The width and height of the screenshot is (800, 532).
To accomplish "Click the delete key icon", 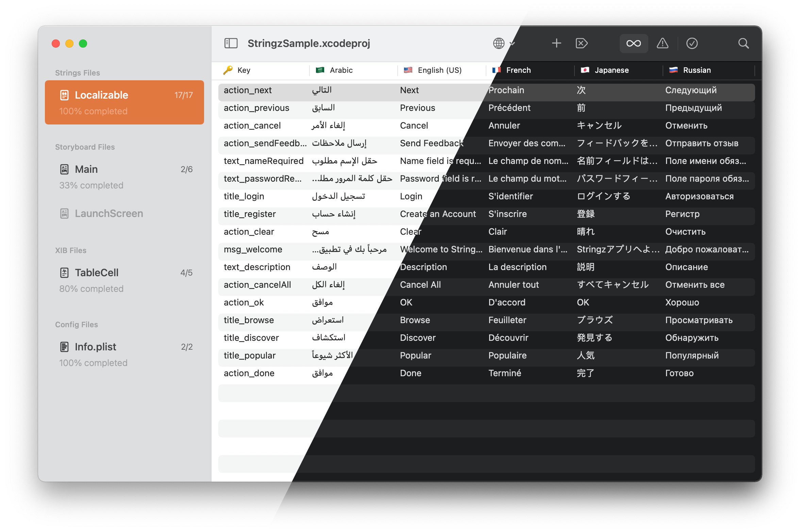I will [582, 43].
